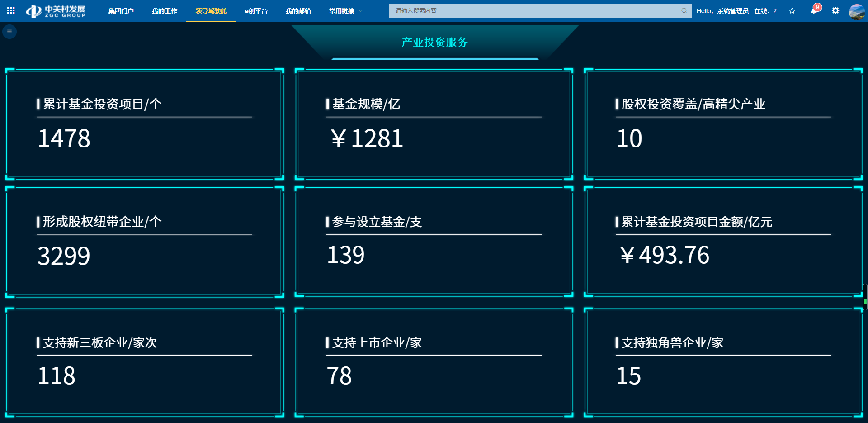Screen dimensions: 868x423
Task: Click the search magnifier icon
Action: (x=684, y=11)
